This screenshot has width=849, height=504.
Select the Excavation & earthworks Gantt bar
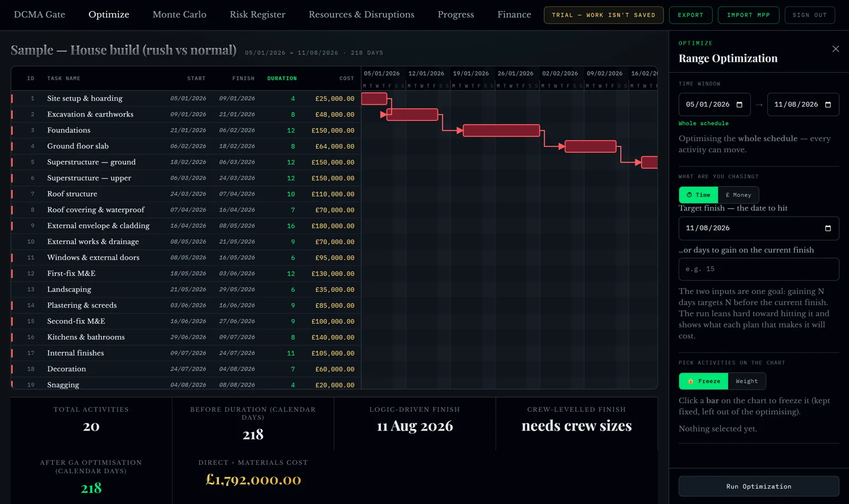coord(412,115)
